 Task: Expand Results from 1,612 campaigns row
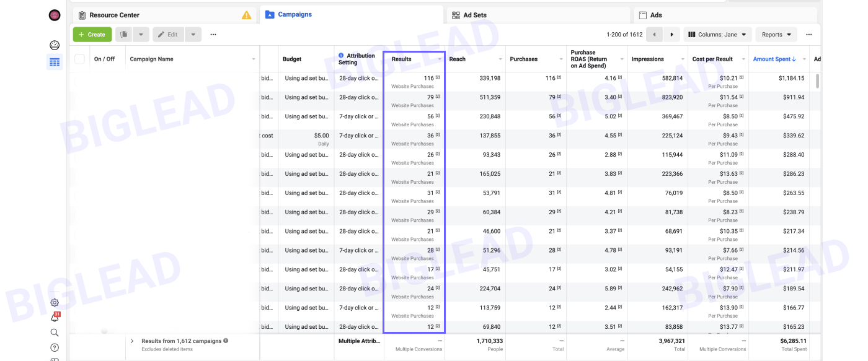pos(132,341)
